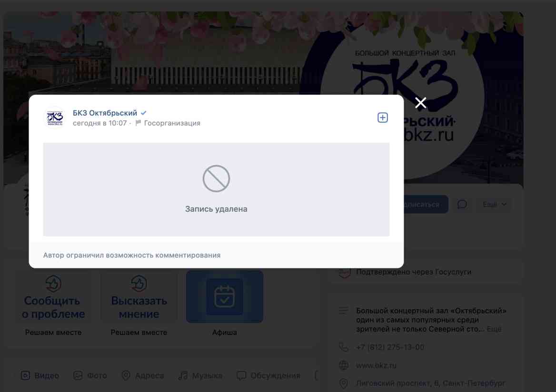Click the Лиговский проспект address
This screenshot has height=392, width=556.
point(430,383)
